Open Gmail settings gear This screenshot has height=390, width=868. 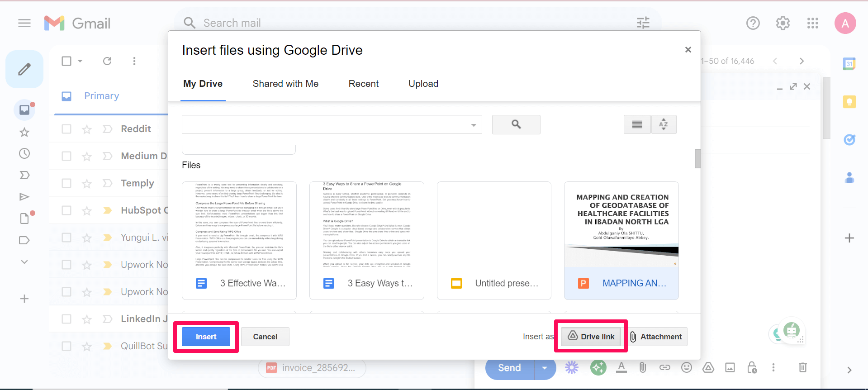point(783,23)
